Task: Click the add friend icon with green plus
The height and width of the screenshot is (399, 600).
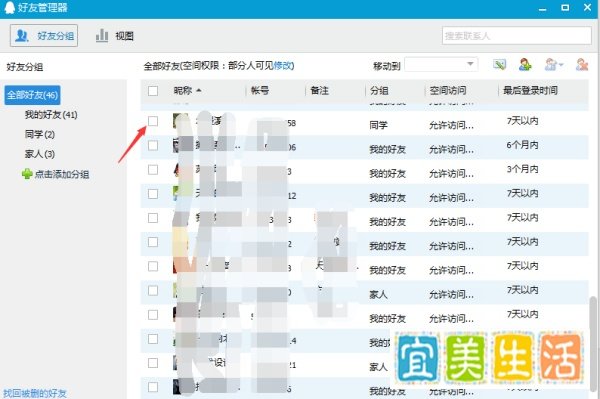Action: point(525,64)
